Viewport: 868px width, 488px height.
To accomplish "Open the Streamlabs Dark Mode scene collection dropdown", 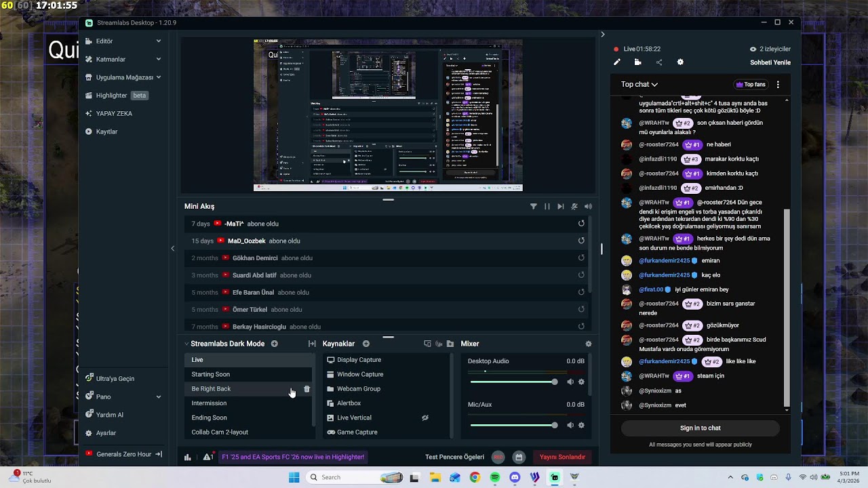I will click(x=224, y=344).
